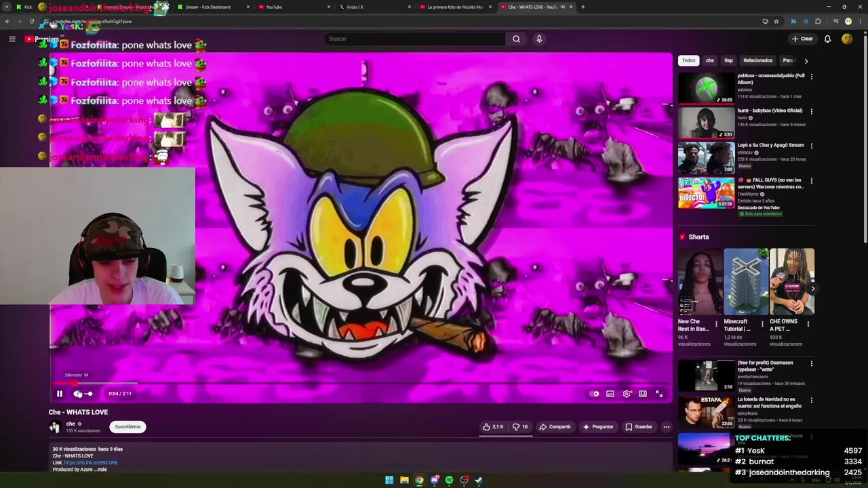Open options for New Che short
Image resolution: width=868 pixels, height=488 pixels.
[x=716, y=324]
